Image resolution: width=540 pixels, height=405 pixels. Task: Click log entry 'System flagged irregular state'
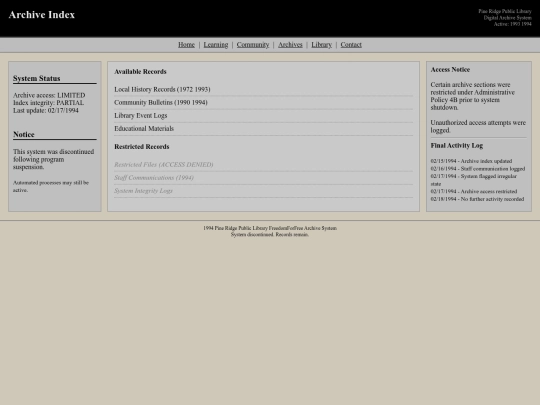click(x=474, y=180)
